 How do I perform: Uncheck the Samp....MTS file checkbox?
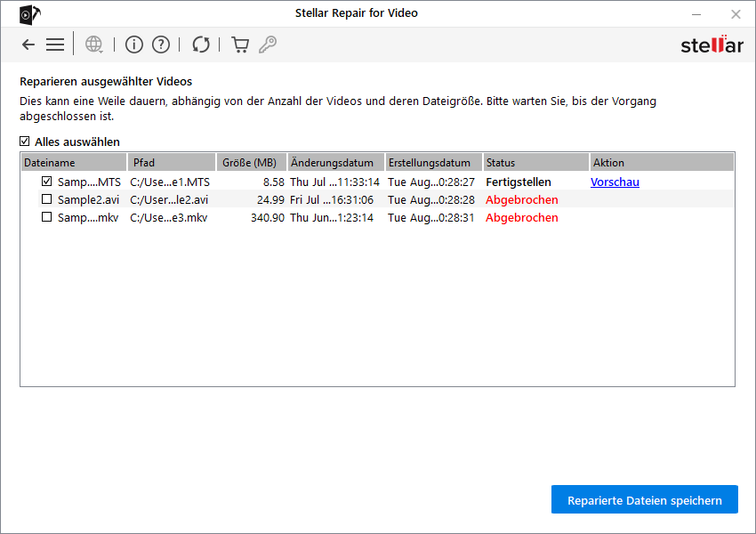point(47,182)
